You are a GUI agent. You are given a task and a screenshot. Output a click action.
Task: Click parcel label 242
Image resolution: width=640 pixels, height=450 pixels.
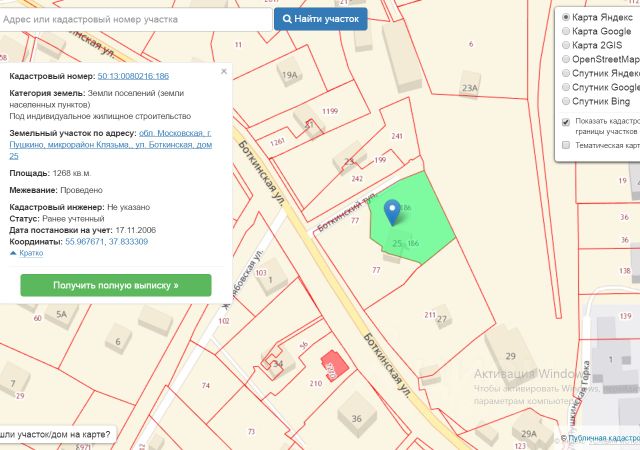pyautogui.click(x=357, y=178)
